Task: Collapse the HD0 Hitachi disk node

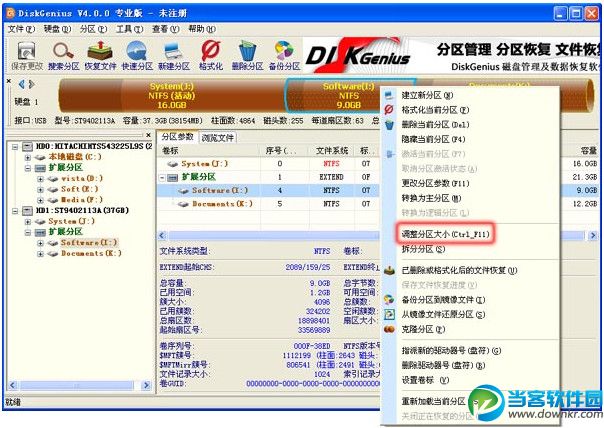Action: 15,146
